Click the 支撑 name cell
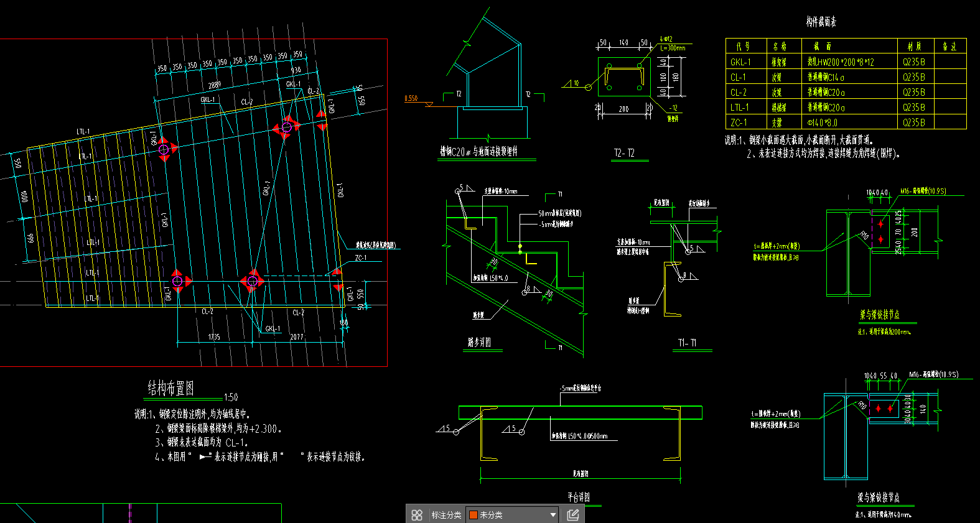The width and height of the screenshot is (980, 523). [x=777, y=123]
